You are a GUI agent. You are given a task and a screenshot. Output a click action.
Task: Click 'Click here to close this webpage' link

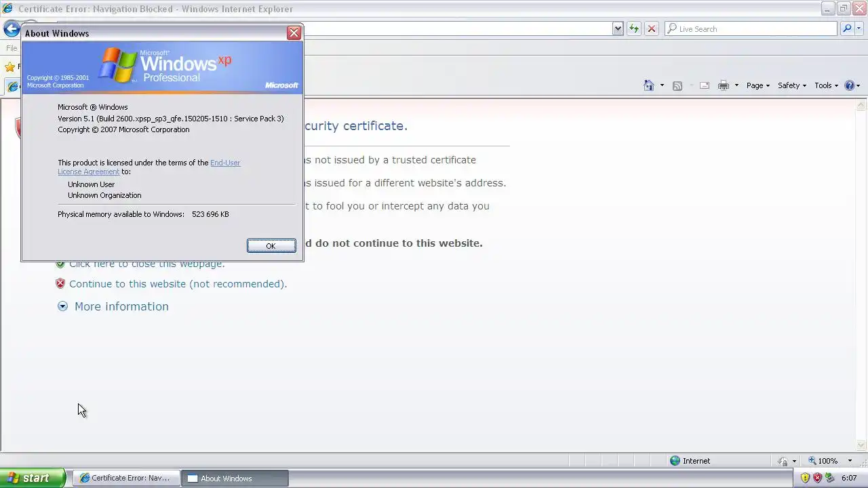(146, 264)
